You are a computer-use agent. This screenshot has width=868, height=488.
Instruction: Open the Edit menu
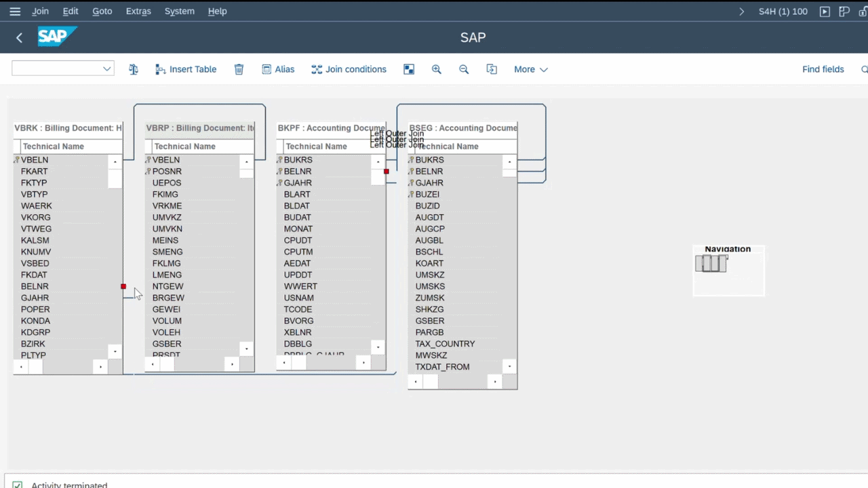71,12
